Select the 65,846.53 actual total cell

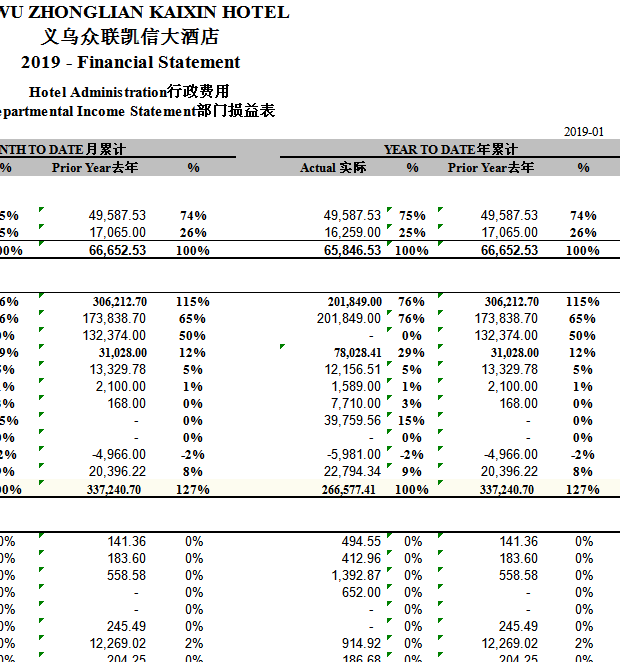(x=352, y=250)
